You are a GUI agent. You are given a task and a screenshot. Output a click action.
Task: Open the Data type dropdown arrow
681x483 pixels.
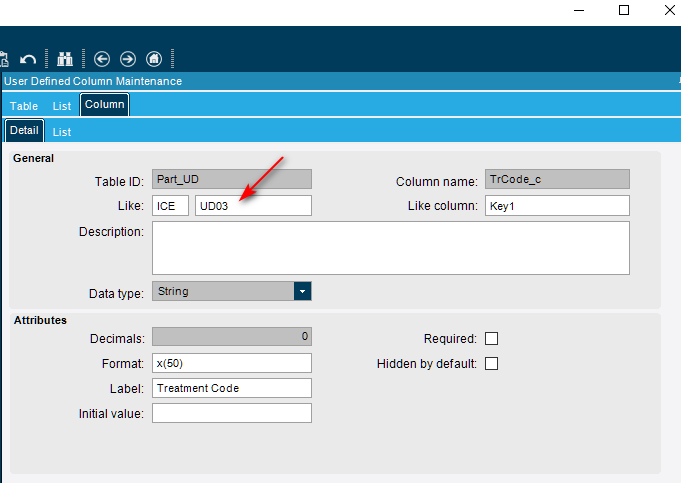tap(302, 291)
